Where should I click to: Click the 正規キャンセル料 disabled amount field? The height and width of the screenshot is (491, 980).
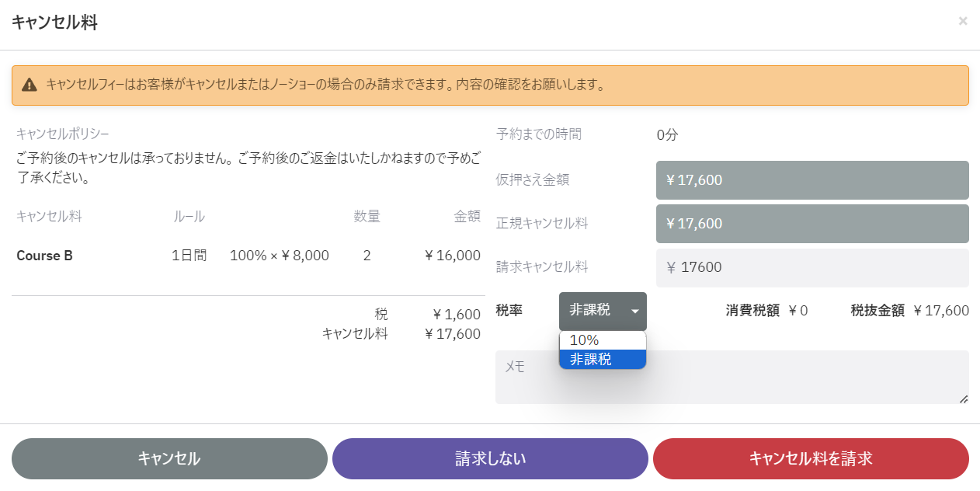812,224
